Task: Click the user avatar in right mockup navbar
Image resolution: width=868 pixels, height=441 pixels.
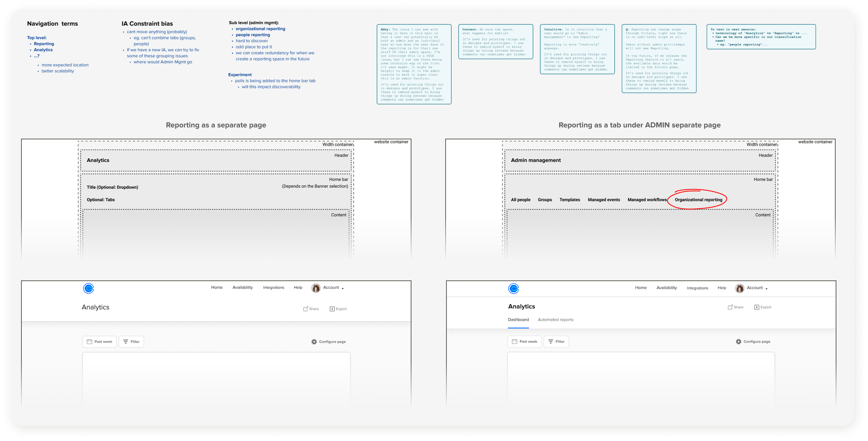Action: click(x=740, y=288)
